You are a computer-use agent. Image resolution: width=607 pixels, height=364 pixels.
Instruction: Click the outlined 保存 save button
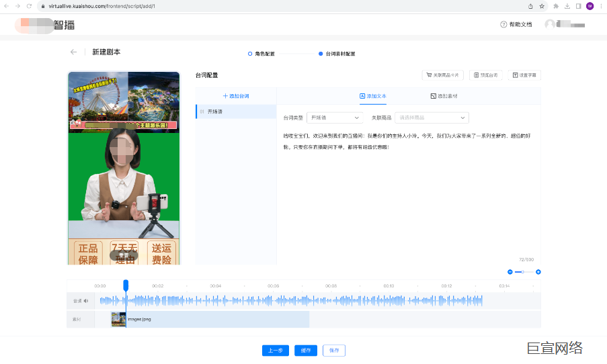334,351
